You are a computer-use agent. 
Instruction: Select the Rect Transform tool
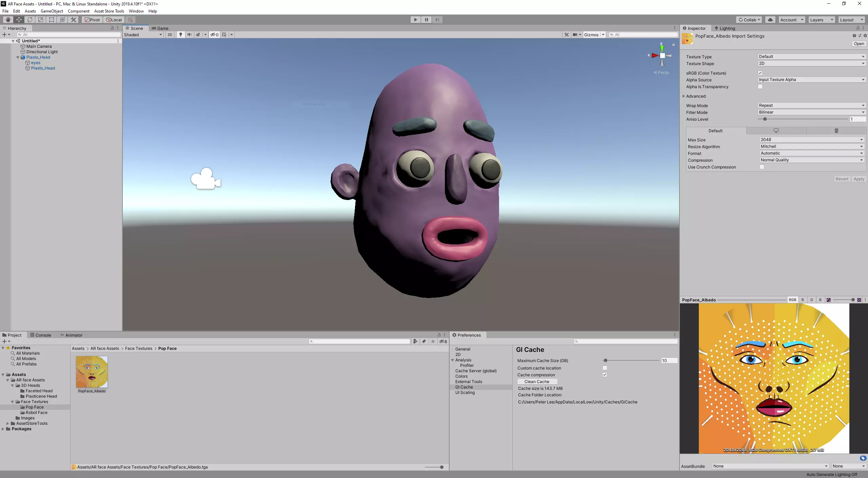[x=52, y=20]
